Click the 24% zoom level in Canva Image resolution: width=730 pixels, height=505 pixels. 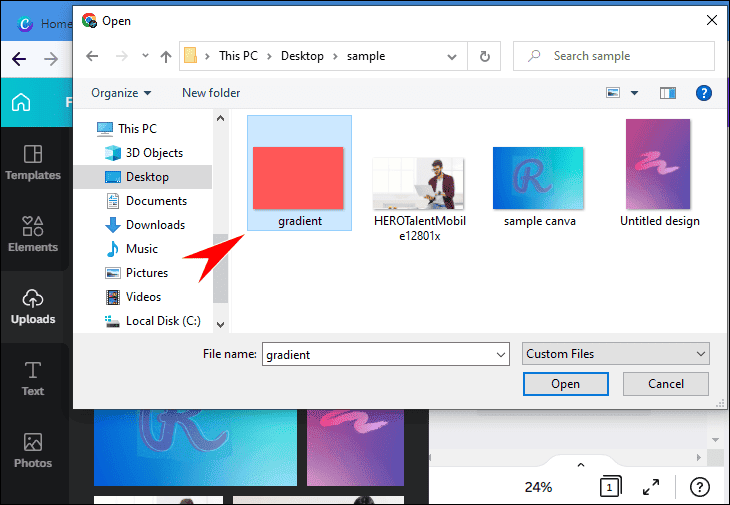pyautogui.click(x=538, y=487)
